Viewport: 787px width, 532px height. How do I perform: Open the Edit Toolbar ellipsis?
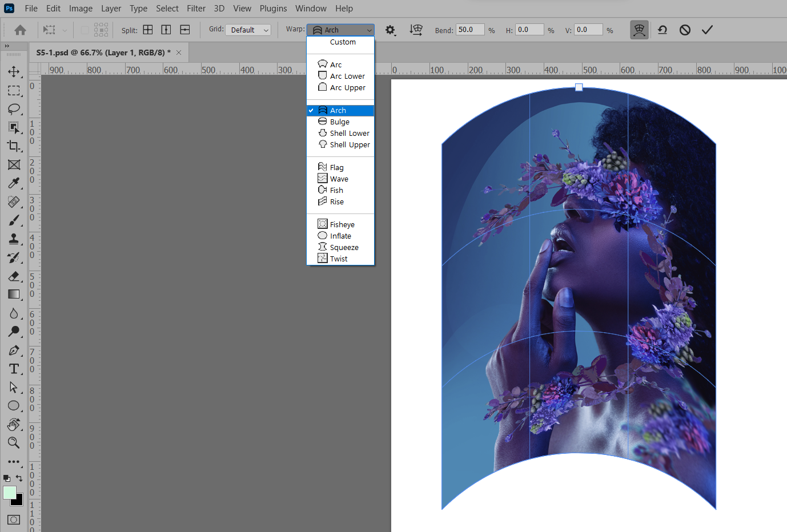pyautogui.click(x=14, y=462)
